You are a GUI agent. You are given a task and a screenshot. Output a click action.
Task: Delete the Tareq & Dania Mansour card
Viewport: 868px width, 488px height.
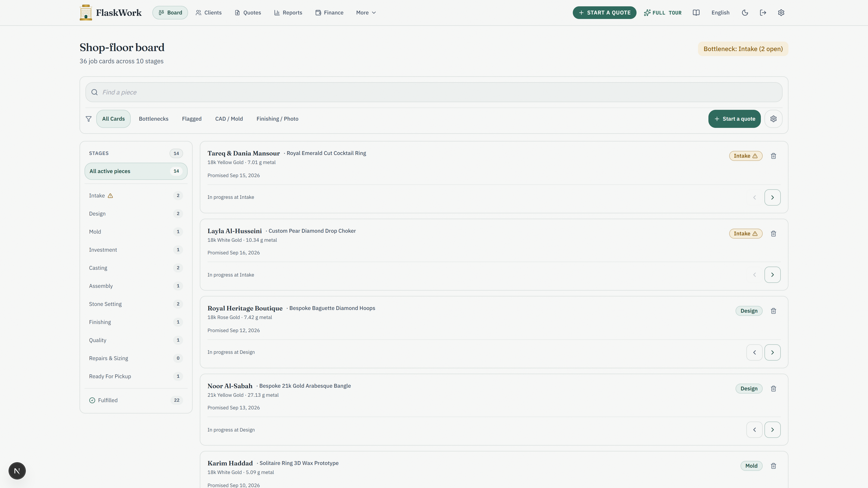click(773, 156)
